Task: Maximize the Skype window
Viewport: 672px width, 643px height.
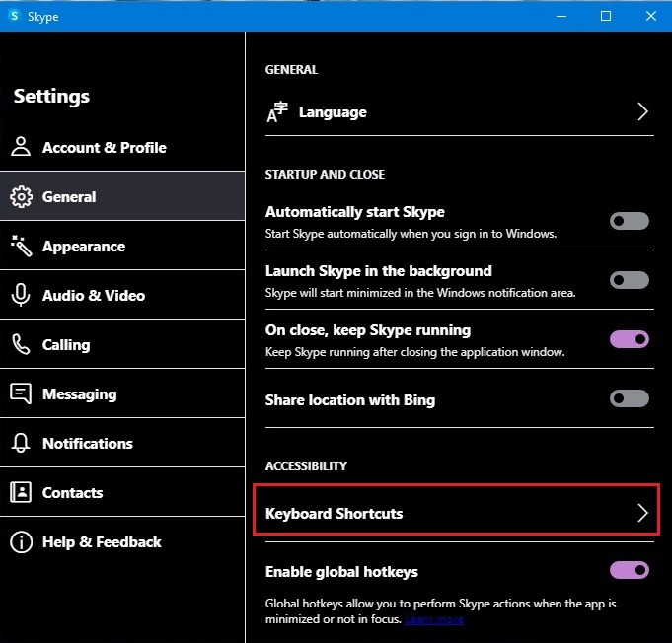Action: [x=606, y=17]
